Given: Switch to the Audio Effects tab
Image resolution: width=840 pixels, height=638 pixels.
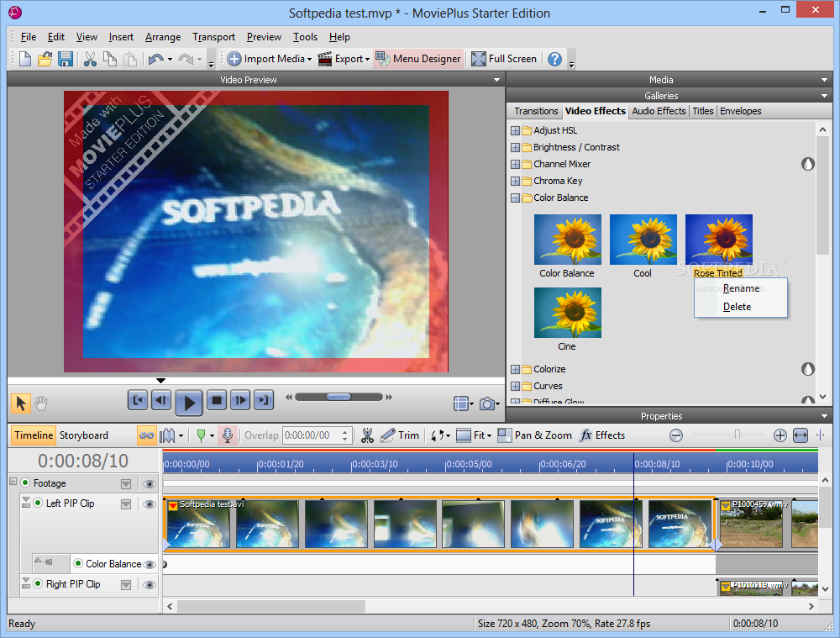Looking at the screenshot, I should 659,111.
